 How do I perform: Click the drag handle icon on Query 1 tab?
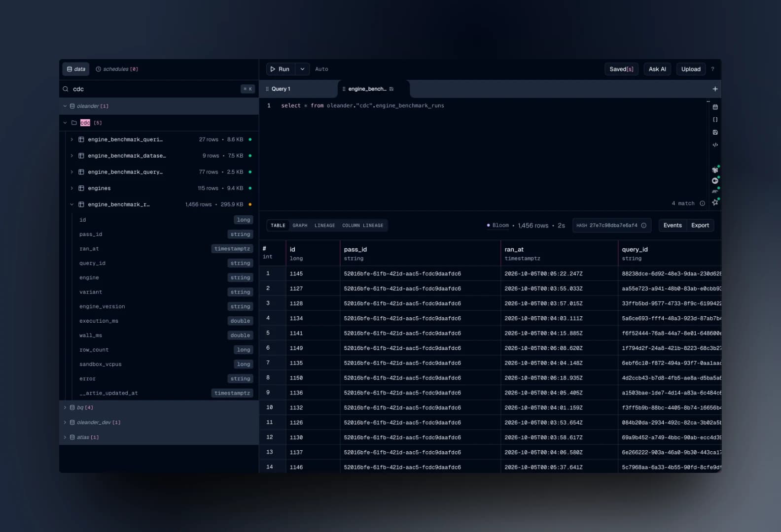coord(267,89)
